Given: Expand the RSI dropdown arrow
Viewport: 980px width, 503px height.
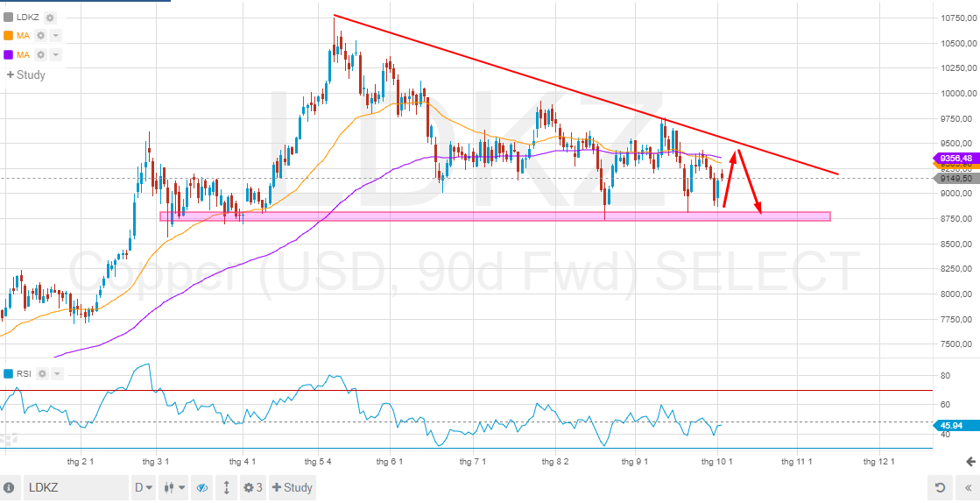Looking at the screenshot, I should [x=57, y=373].
